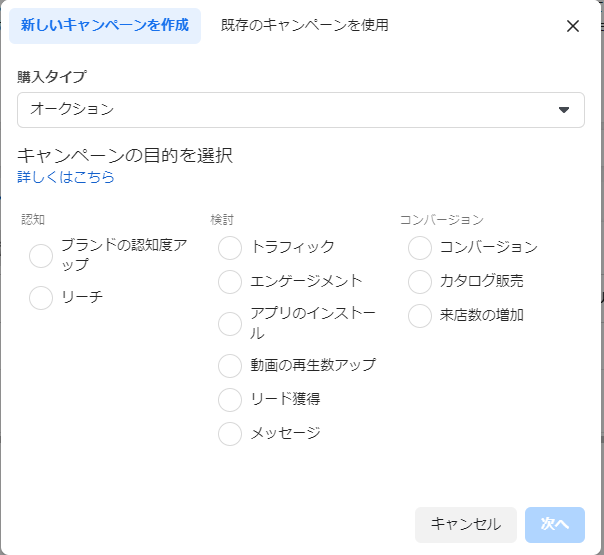This screenshot has height=555, width=604.
Task: Close the campaign creation dialog
Action: (573, 26)
